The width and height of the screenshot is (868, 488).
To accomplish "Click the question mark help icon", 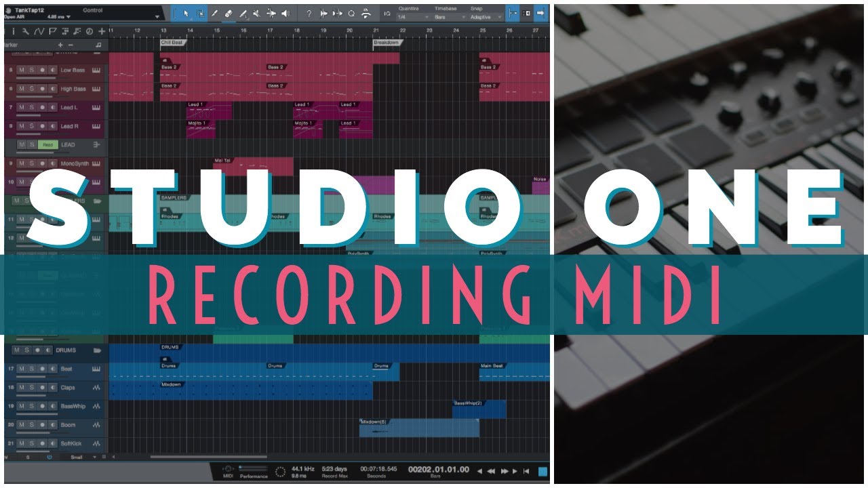I will tap(309, 13).
